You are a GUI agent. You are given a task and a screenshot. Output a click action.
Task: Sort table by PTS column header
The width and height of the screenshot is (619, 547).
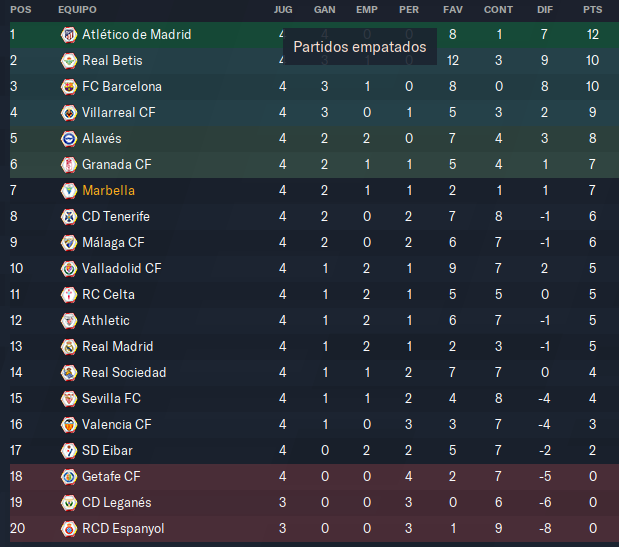coord(592,9)
